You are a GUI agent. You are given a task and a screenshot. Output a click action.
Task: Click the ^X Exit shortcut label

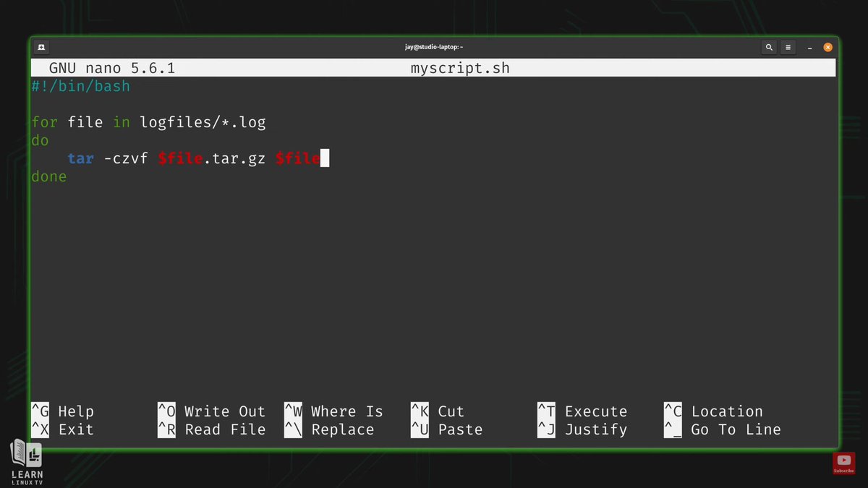(62, 429)
